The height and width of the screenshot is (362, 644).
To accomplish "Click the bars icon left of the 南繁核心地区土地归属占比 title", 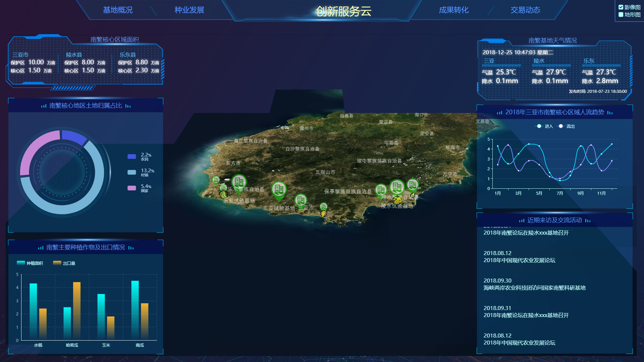I will tap(44, 106).
